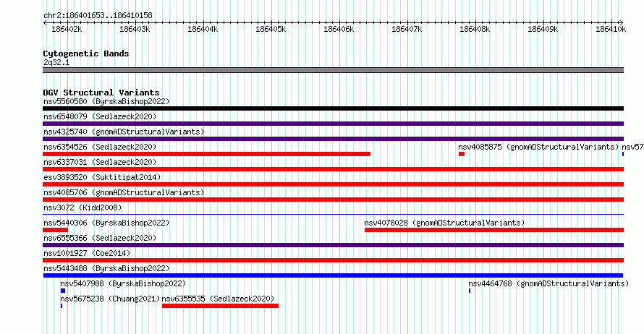Select the 2q32.1 band label
Image resolution: width=644 pixels, height=334 pixels.
pyautogui.click(x=56, y=62)
